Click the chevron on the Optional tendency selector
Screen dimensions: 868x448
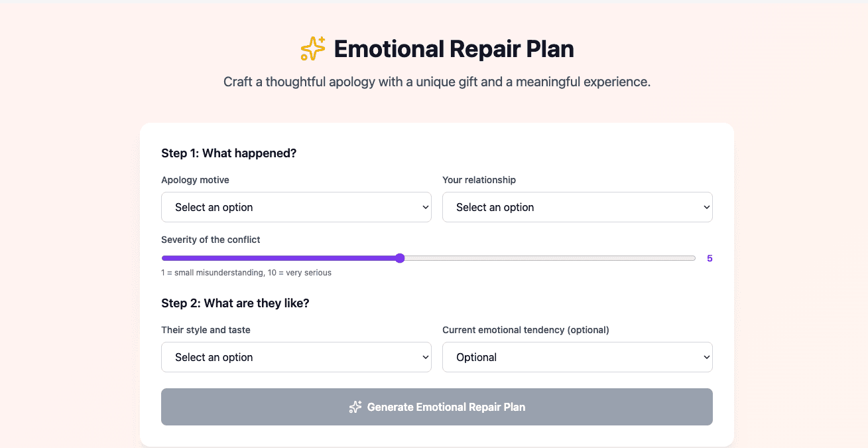[708, 356]
